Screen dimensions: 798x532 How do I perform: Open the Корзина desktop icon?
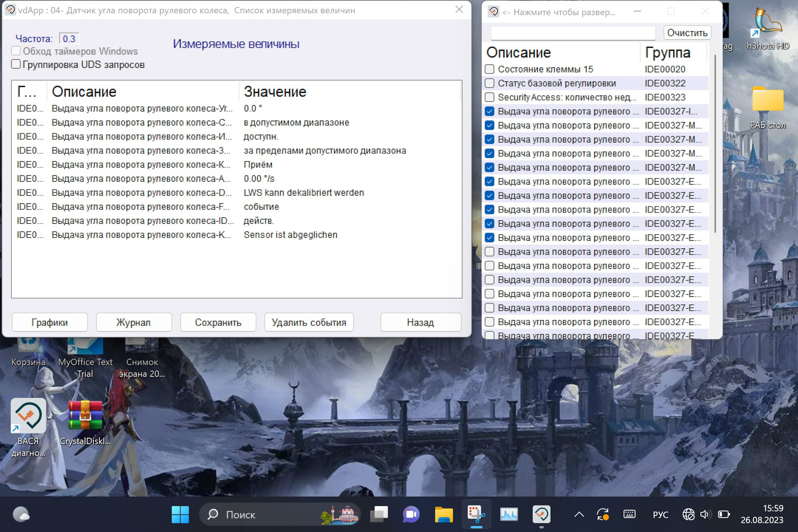[28, 352]
